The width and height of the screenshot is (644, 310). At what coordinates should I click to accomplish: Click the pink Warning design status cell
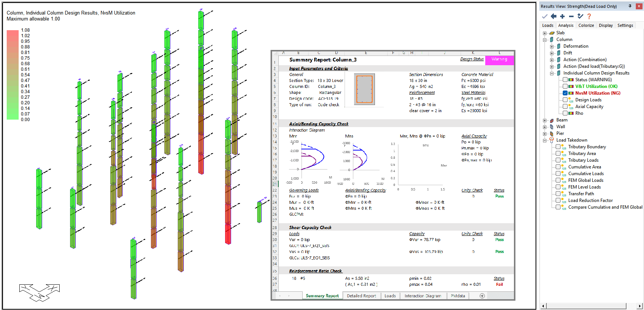[499, 59]
